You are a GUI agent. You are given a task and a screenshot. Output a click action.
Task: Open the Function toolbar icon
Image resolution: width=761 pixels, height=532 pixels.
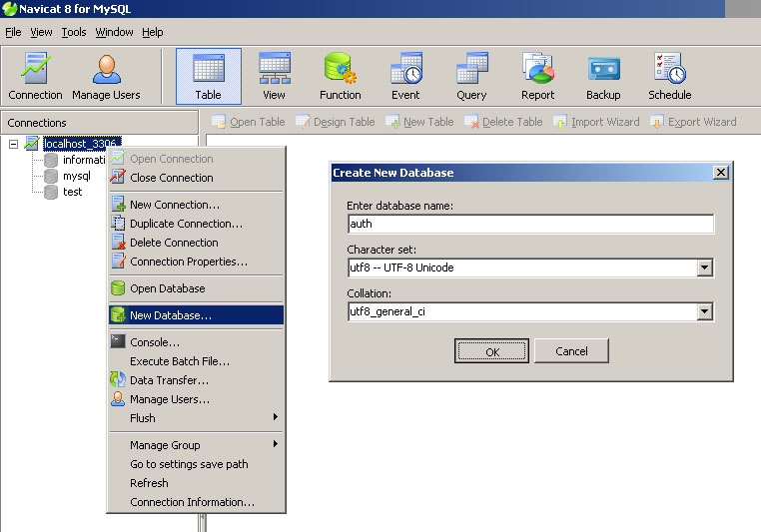click(340, 76)
